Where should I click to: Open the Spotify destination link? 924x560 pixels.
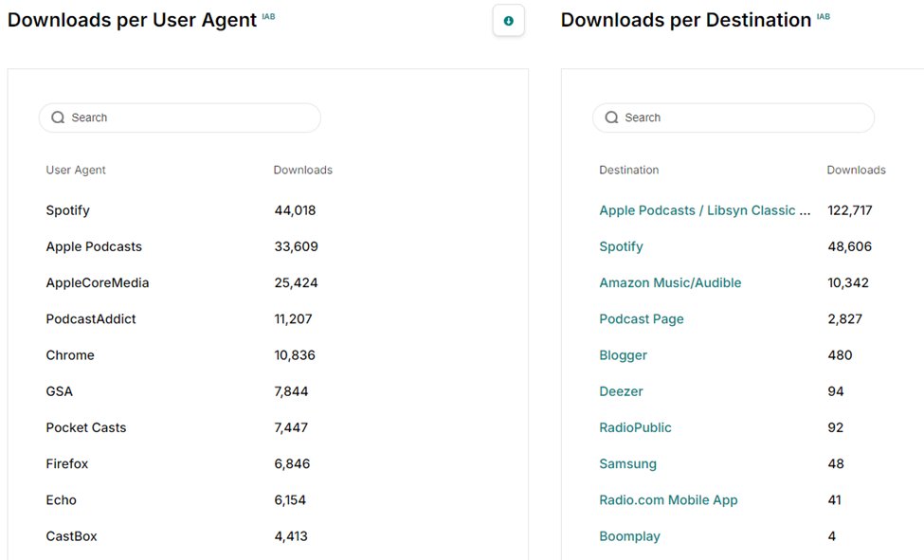coord(621,247)
